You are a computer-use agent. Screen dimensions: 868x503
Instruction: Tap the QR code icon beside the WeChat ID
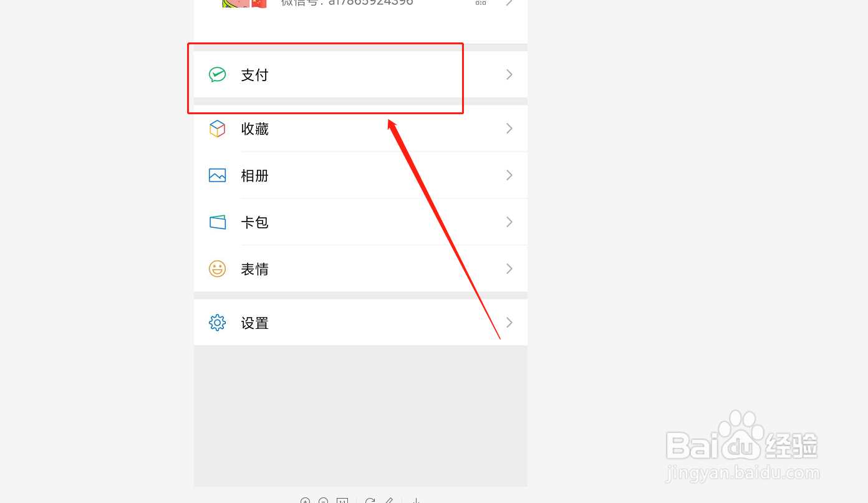[481, 2]
